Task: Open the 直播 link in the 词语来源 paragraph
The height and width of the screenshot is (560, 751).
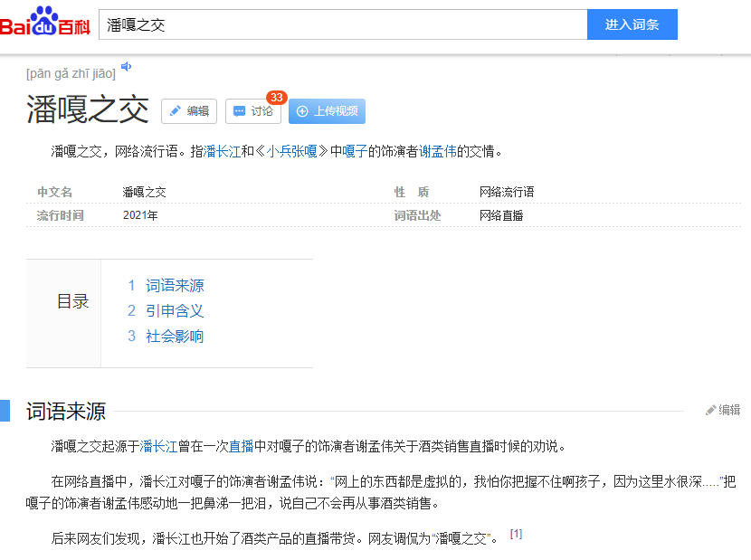Action: [x=241, y=447]
